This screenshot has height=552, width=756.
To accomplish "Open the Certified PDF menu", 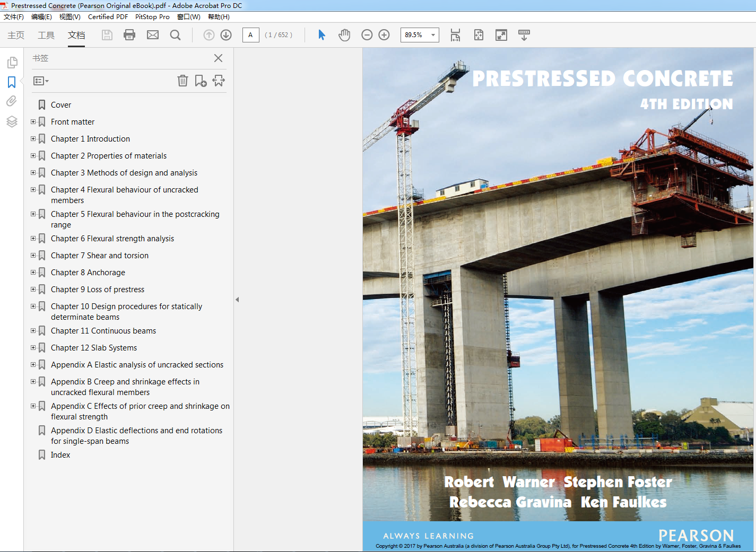I will point(108,17).
